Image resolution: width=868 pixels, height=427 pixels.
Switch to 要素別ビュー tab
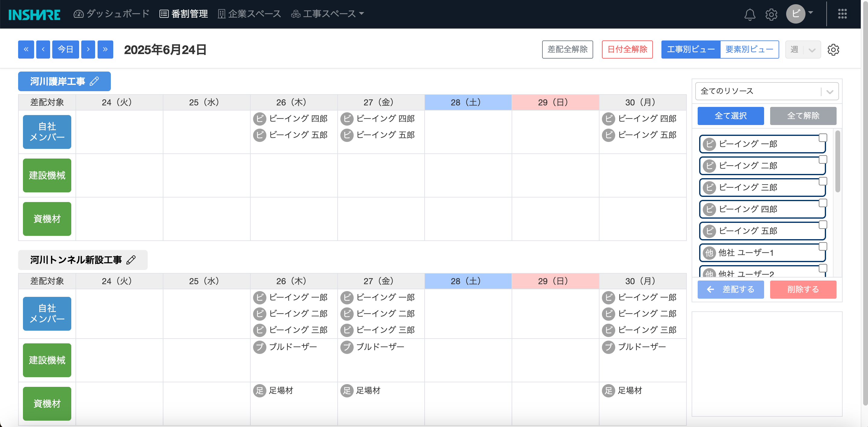[749, 50]
